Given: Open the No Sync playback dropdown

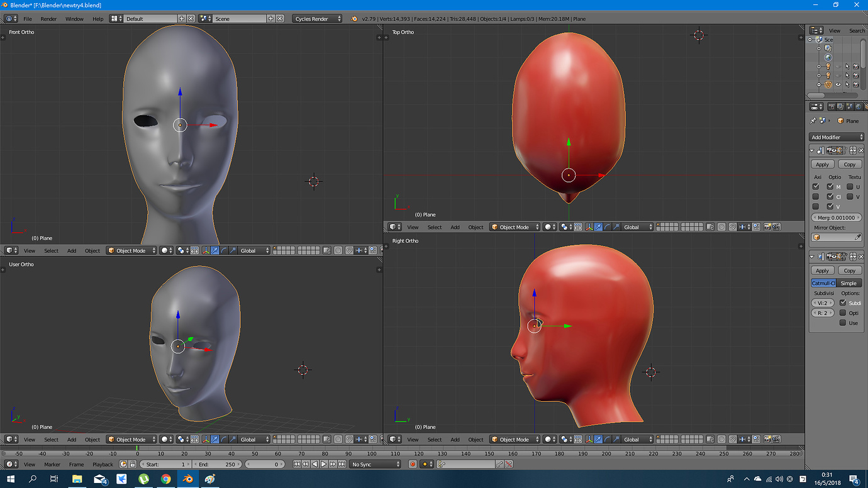Looking at the screenshot, I should coord(375,464).
